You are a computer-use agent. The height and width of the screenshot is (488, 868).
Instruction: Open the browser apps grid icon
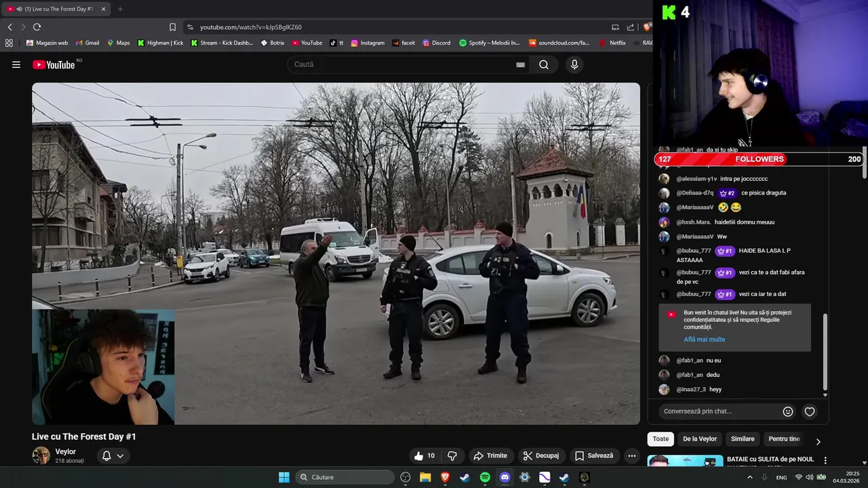9,43
